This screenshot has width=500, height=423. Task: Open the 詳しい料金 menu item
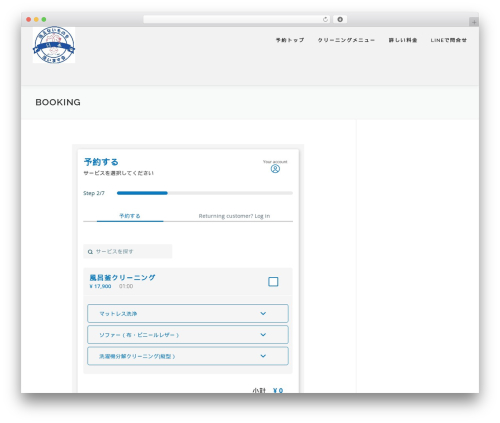[403, 40]
